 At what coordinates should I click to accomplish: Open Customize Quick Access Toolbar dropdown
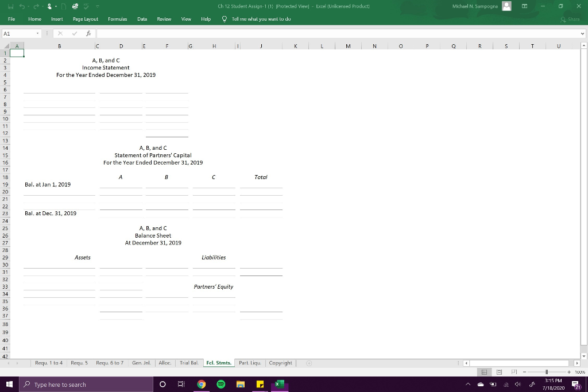click(x=98, y=6)
